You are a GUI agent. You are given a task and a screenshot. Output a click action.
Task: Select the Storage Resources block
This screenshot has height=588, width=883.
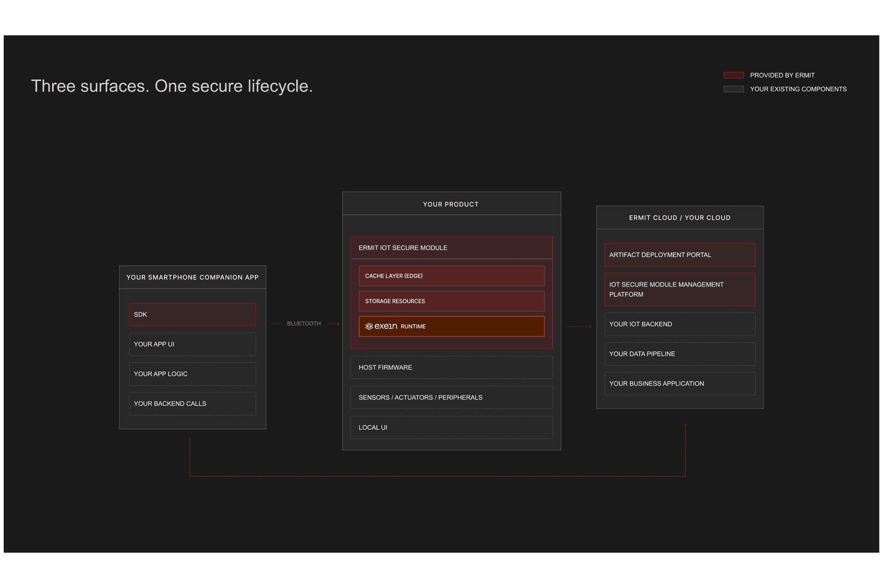tap(451, 301)
